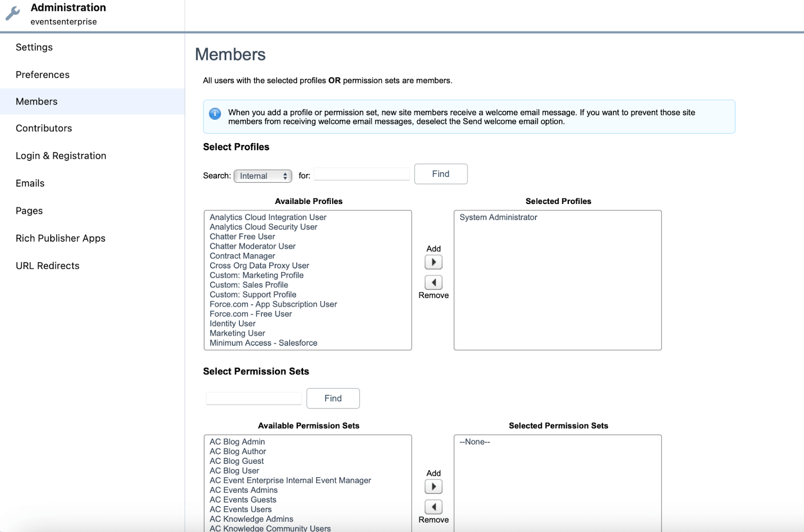
Task: Open the Rich Publisher Apps page
Action: pyautogui.click(x=60, y=238)
